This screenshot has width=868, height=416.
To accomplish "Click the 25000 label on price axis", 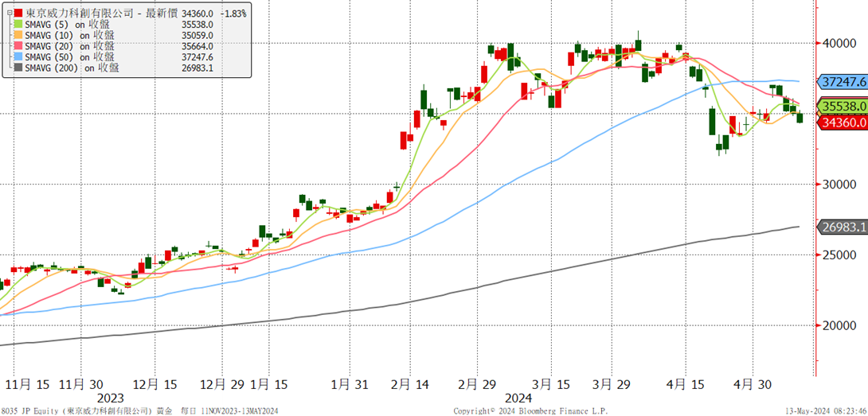I will pyautogui.click(x=841, y=255).
